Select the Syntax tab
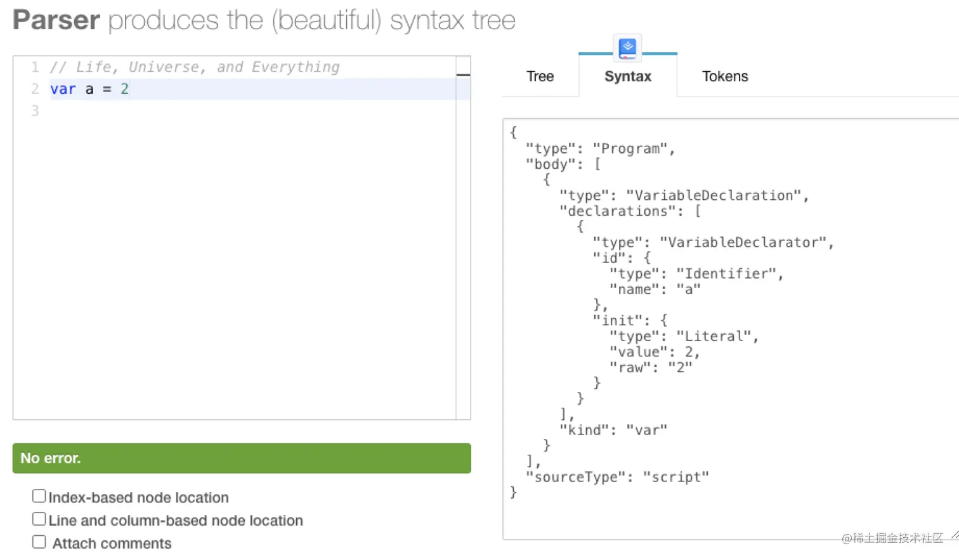Screen dimensions: 959x560 pyautogui.click(x=628, y=77)
